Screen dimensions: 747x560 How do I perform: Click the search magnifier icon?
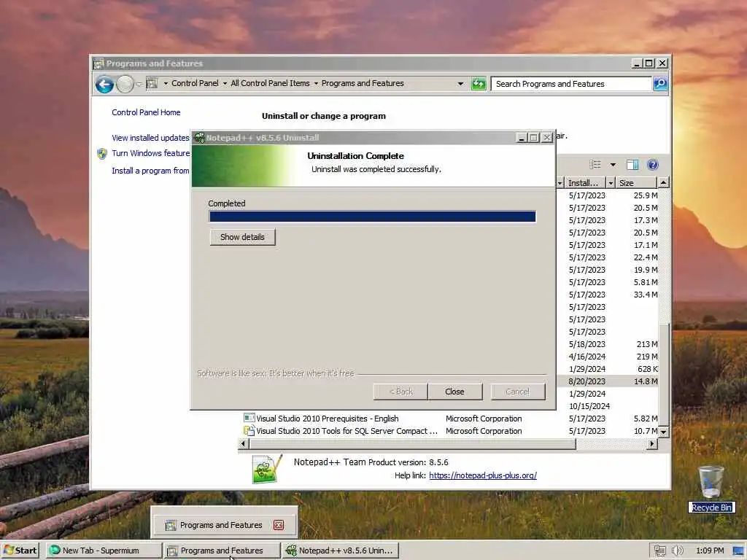click(659, 84)
